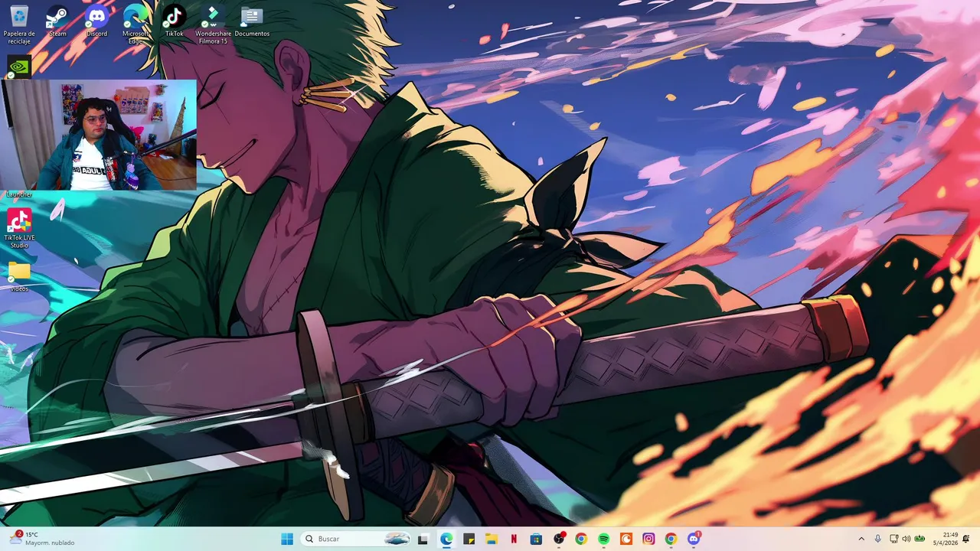Viewport: 980px width, 551px height.
Task: Open Instagram from the taskbar
Action: click(x=648, y=539)
